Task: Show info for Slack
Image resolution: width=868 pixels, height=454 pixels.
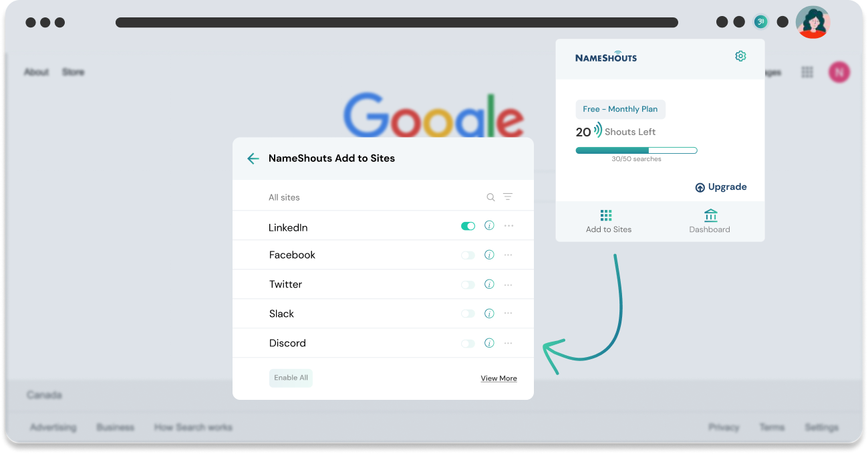Action: (489, 314)
